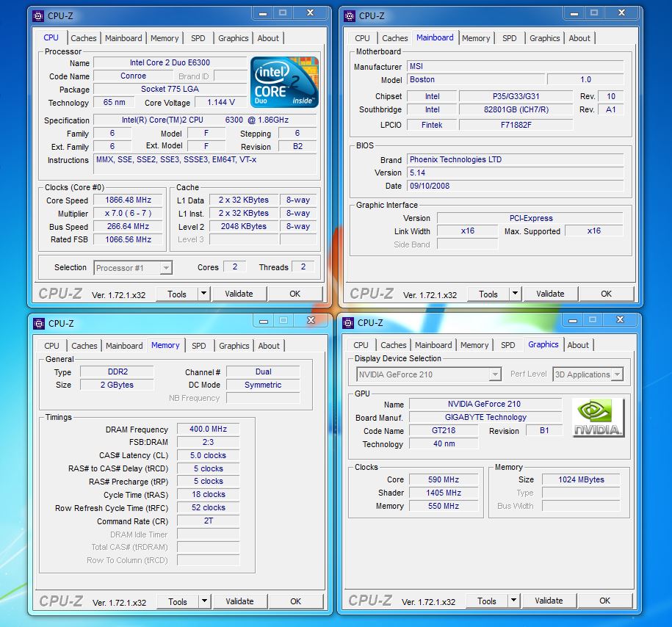Click OK button in Memory window
This screenshot has height=627, width=672.
(296, 601)
